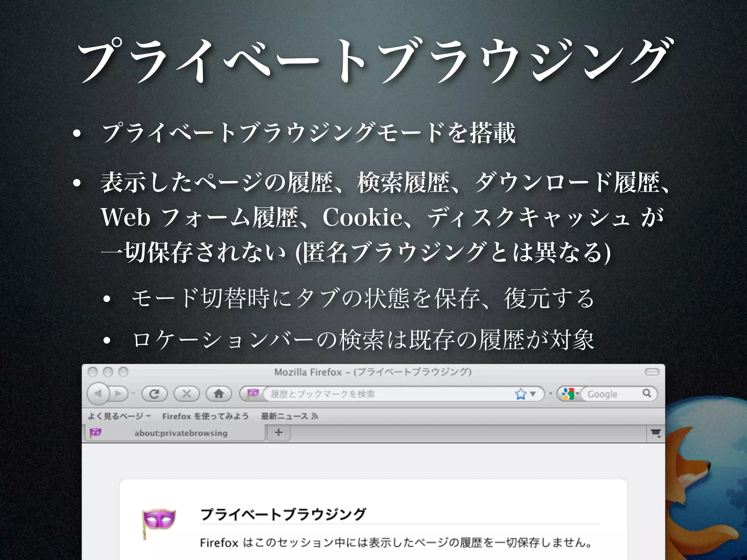The image size is (747, 560).
Task: Go to the Home page via the house icon
Action: [219, 394]
